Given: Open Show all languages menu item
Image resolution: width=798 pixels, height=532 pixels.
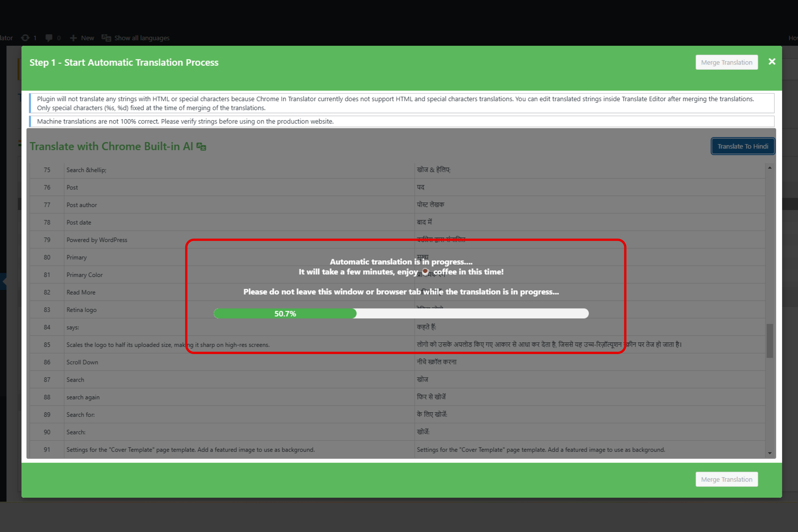Looking at the screenshot, I should click(x=142, y=38).
